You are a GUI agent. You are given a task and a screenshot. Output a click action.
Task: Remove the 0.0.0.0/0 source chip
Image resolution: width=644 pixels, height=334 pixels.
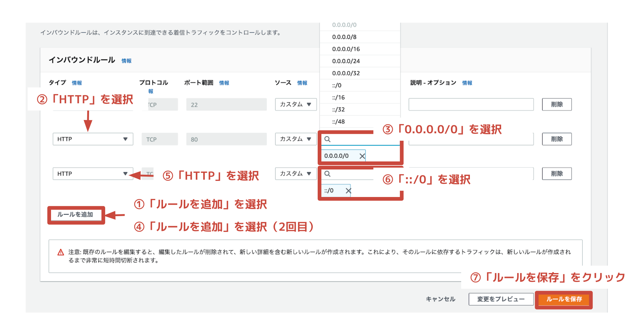tap(362, 156)
